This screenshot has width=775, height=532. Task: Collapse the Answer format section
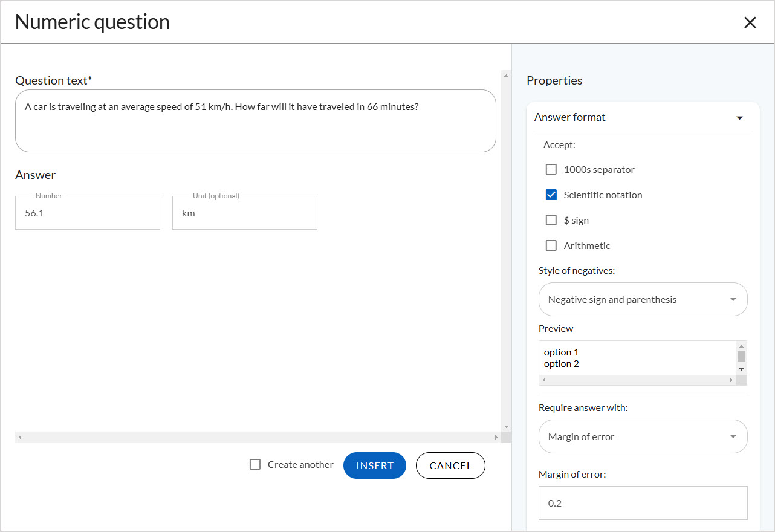click(x=739, y=117)
